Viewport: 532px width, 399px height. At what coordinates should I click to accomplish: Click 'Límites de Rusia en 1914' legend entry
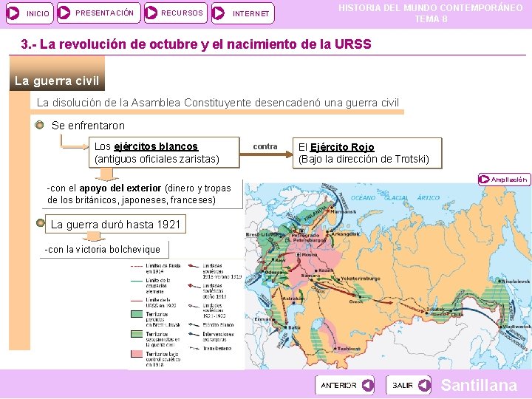(163, 268)
